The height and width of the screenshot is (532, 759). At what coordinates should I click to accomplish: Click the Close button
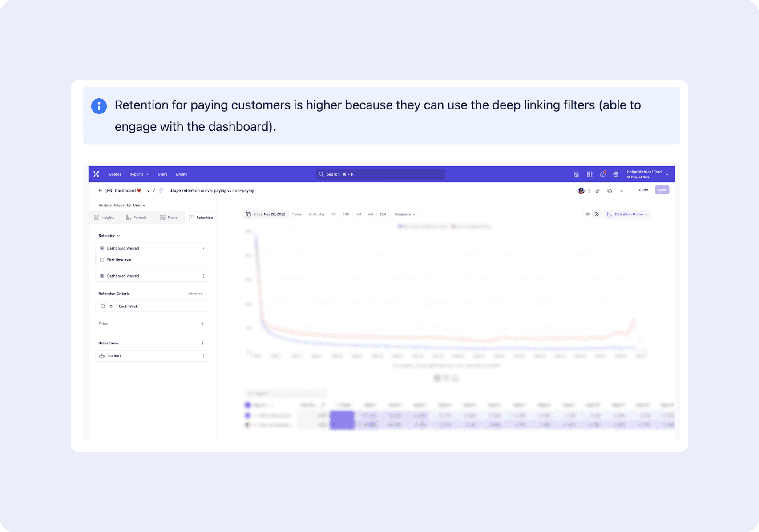click(643, 190)
